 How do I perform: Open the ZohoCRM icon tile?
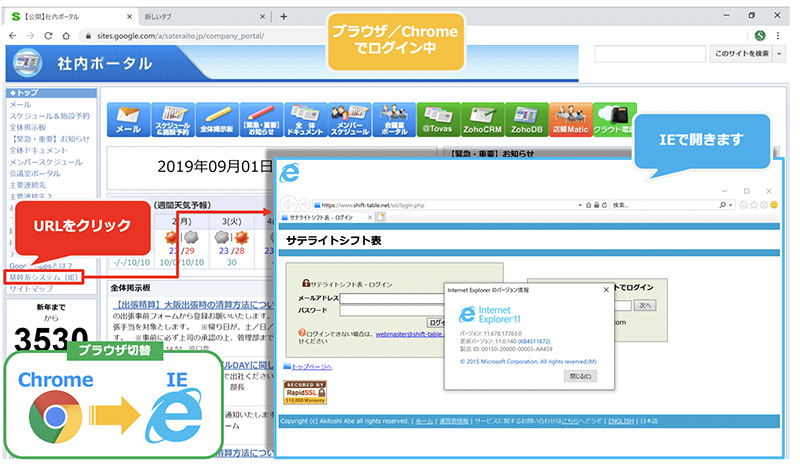pos(483,119)
